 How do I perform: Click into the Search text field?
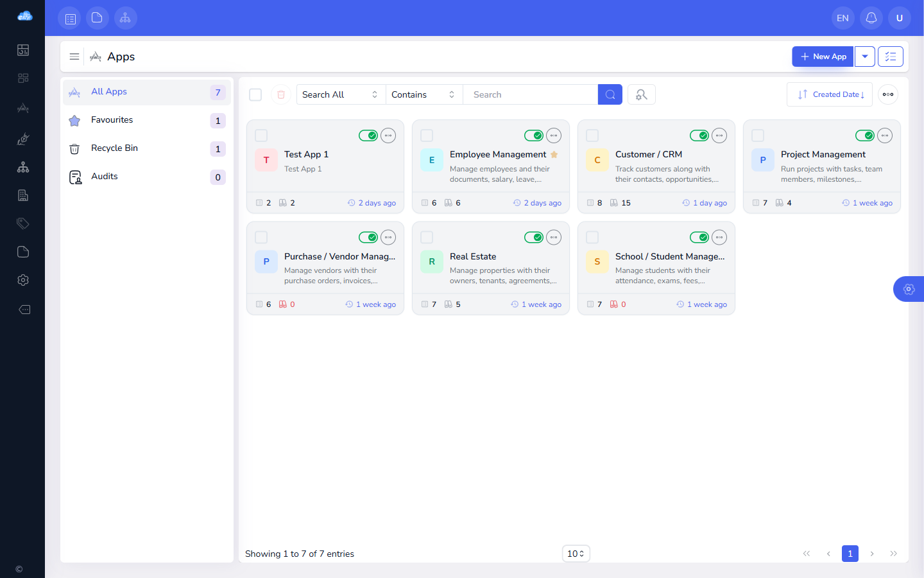(530, 94)
